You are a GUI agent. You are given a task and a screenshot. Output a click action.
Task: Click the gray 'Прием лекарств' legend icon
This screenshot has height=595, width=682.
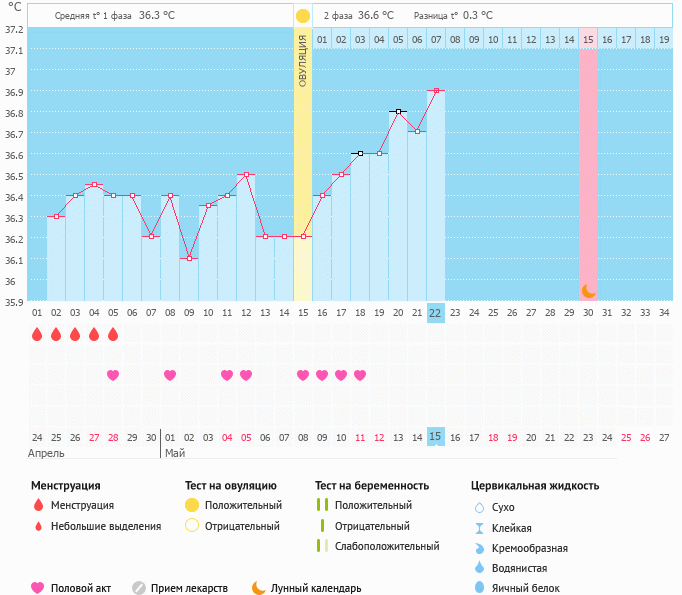pyautogui.click(x=139, y=588)
